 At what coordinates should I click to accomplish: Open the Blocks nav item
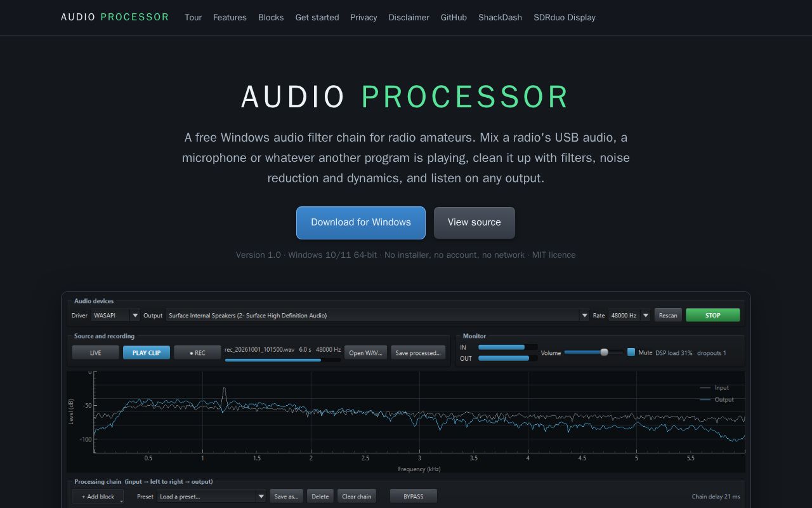[271, 17]
